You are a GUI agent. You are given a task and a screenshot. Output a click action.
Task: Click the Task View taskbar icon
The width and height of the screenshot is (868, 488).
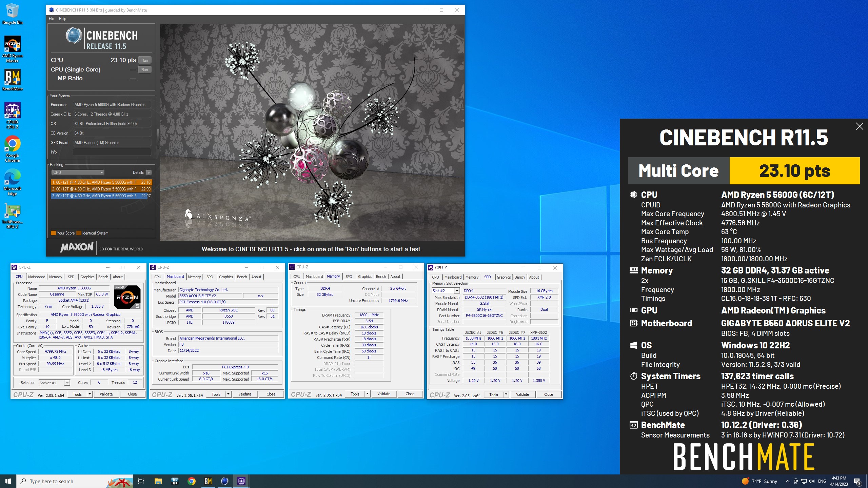pos(141,481)
